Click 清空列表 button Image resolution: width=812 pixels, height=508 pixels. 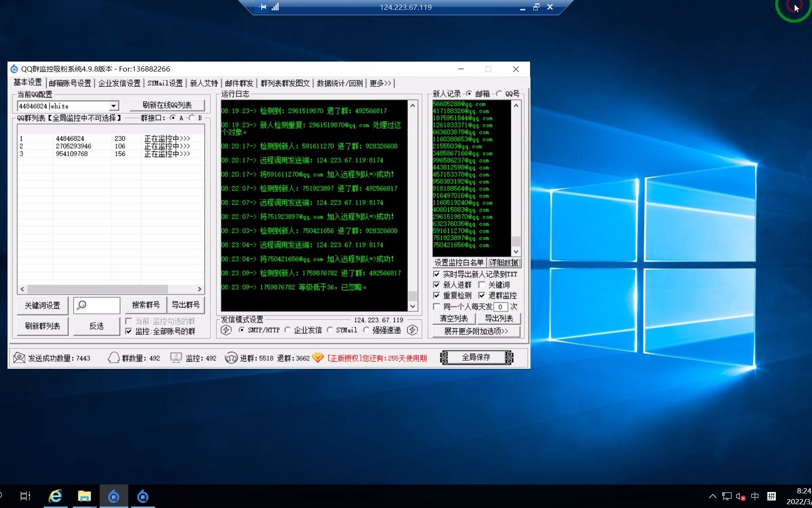click(x=453, y=318)
